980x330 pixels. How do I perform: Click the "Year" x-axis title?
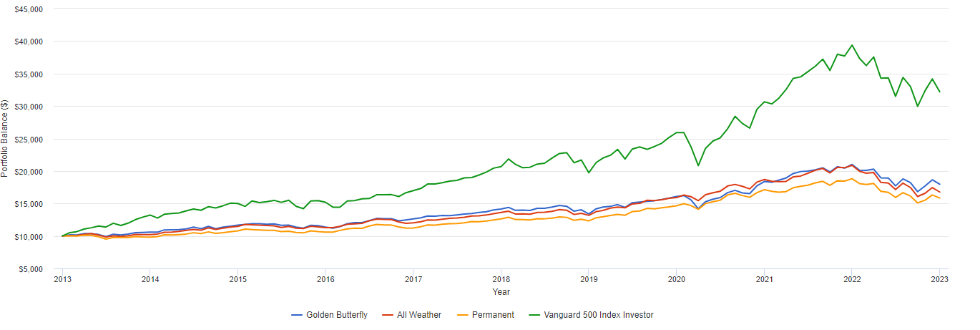click(x=501, y=292)
